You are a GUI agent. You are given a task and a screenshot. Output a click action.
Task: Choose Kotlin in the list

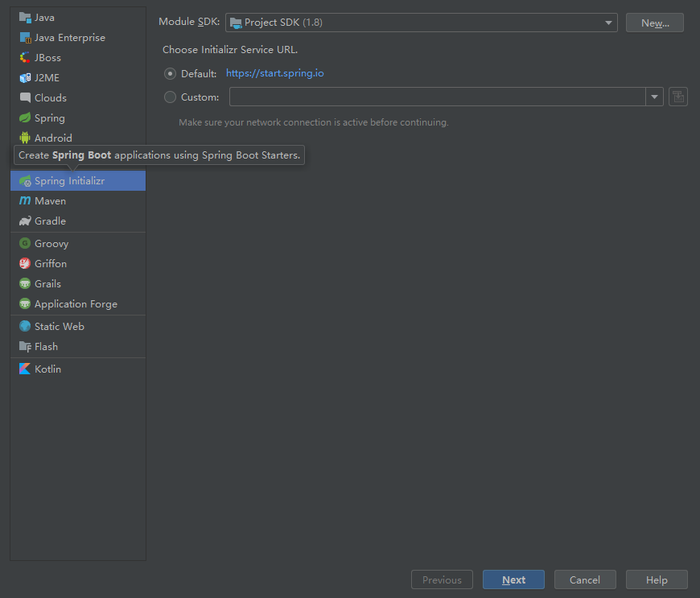78,369
